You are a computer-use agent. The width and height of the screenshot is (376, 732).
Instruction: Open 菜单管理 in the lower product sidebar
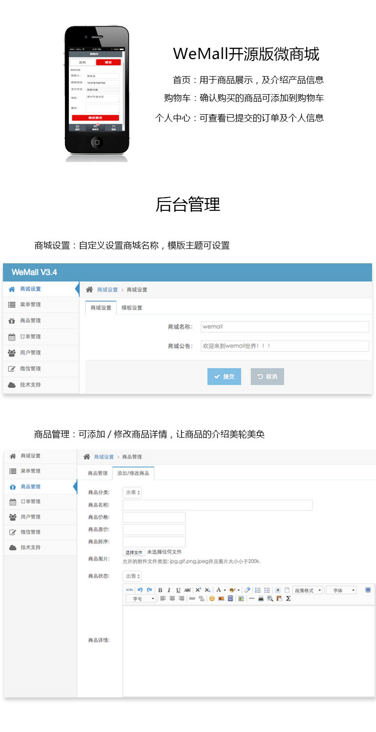[x=40, y=471]
